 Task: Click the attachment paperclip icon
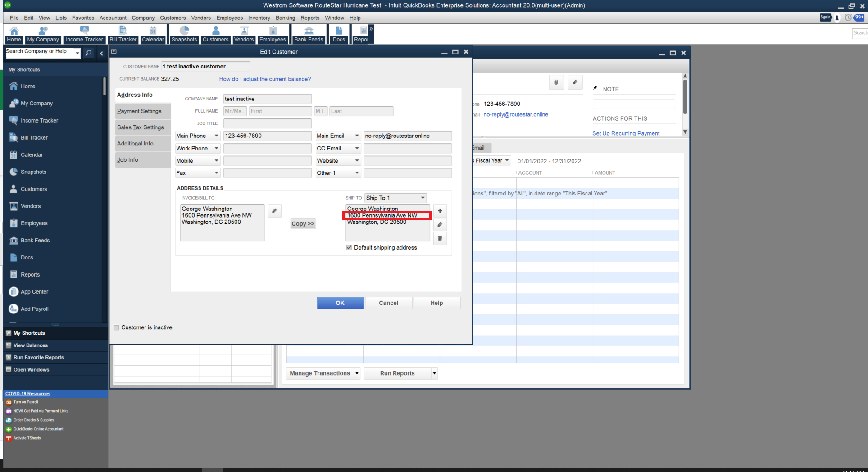click(x=556, y=82)
